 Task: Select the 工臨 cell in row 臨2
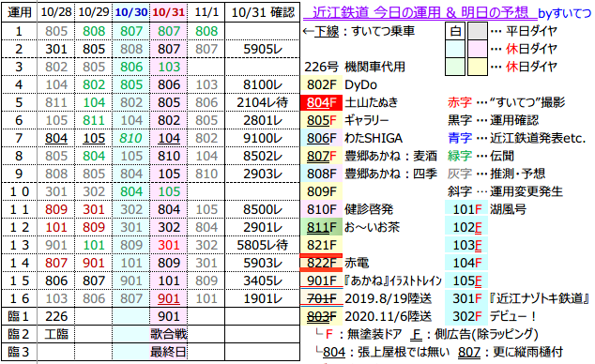56,334
